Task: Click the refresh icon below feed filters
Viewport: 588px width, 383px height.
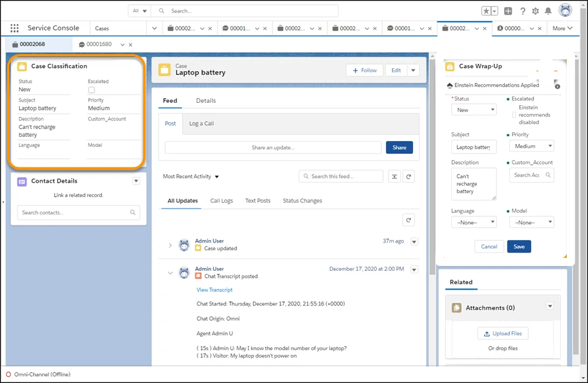Action: coord(409,220)
